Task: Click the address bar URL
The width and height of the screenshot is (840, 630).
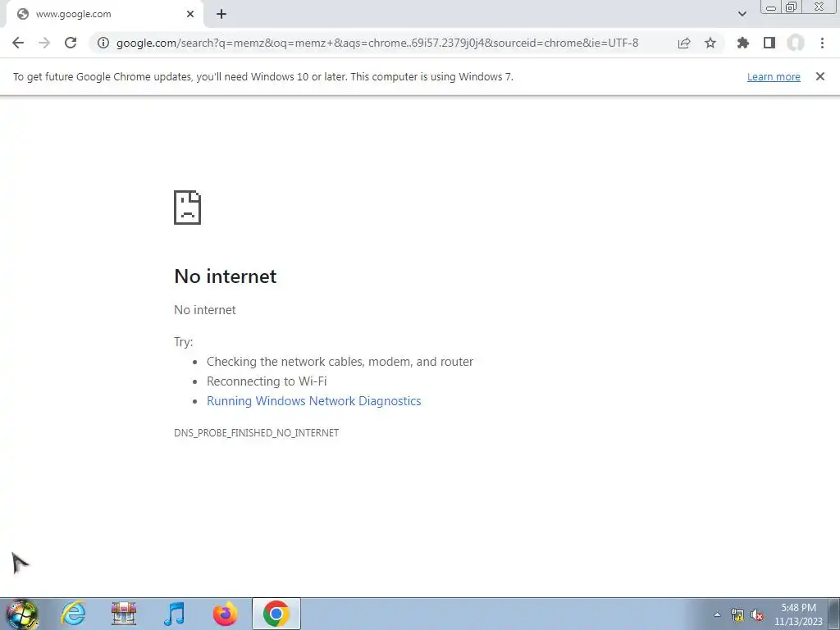Action: point(377,43)
